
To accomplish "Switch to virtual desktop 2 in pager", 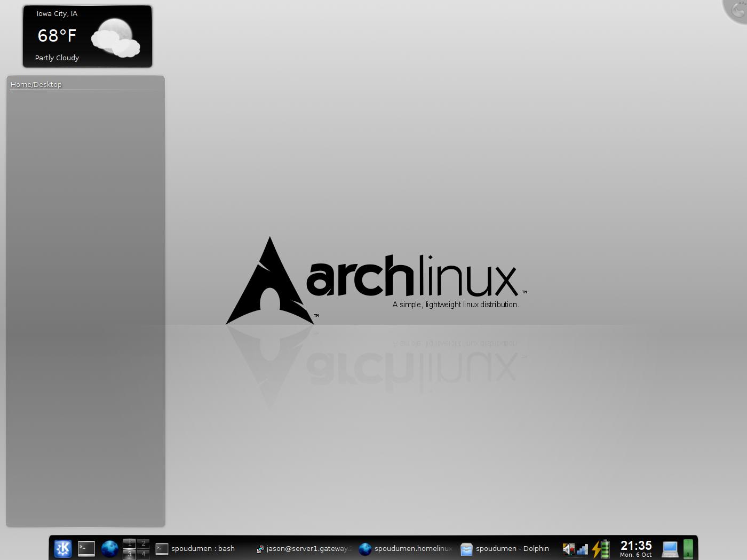I will 143,543.
